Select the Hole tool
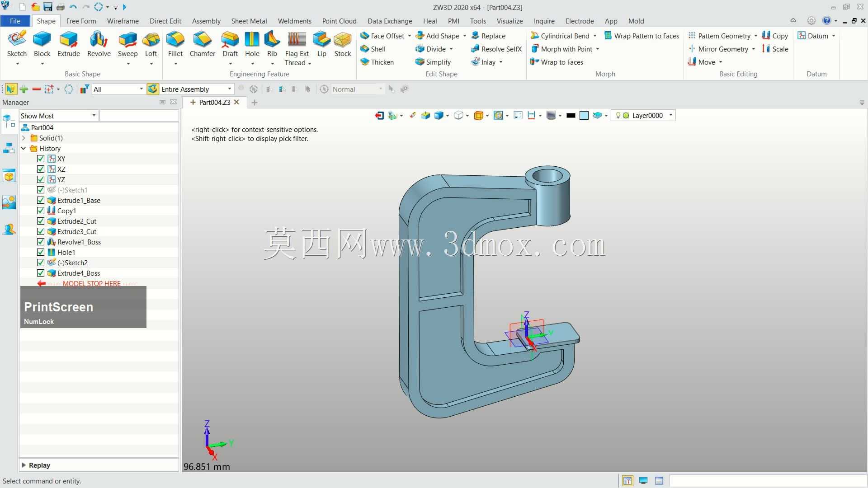The width and height of the screenshot is (868, 488). click(252, 44)
